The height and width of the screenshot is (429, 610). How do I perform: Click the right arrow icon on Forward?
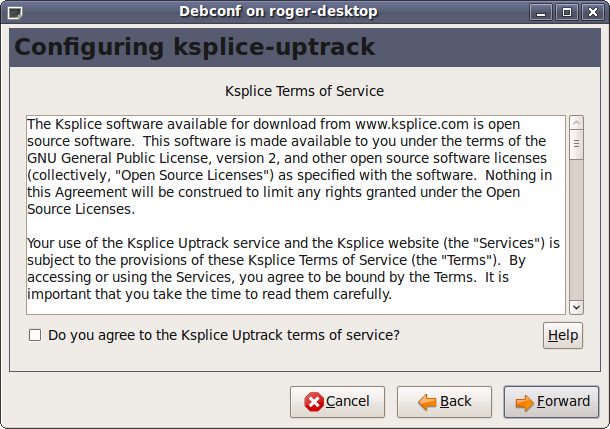[x=524, y=402]
